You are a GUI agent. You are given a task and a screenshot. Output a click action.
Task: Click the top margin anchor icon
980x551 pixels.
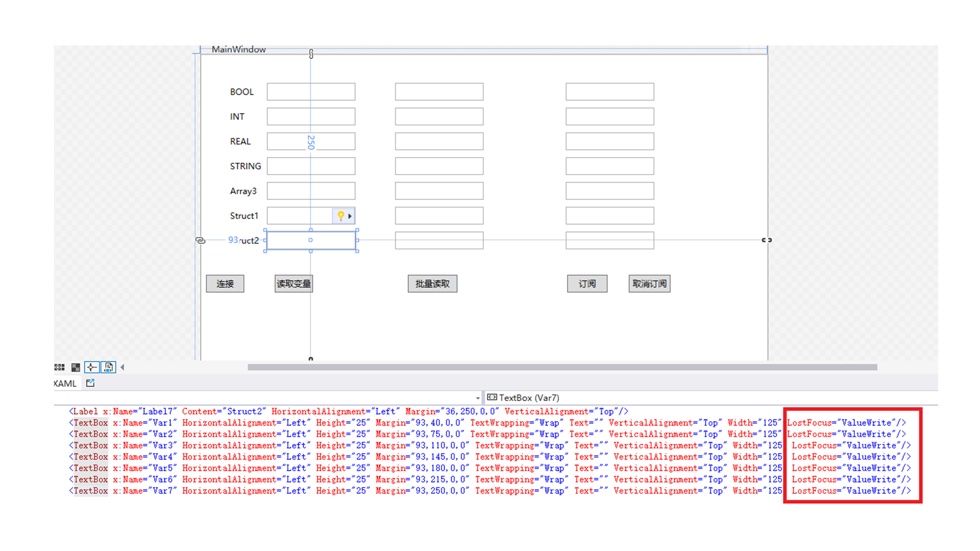[x=311, y=54]
